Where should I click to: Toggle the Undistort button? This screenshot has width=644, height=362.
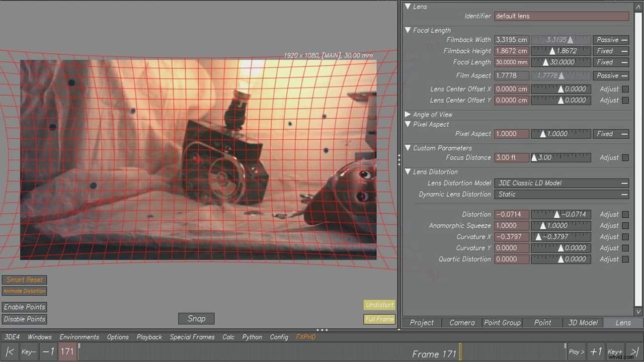pos(379,305)
